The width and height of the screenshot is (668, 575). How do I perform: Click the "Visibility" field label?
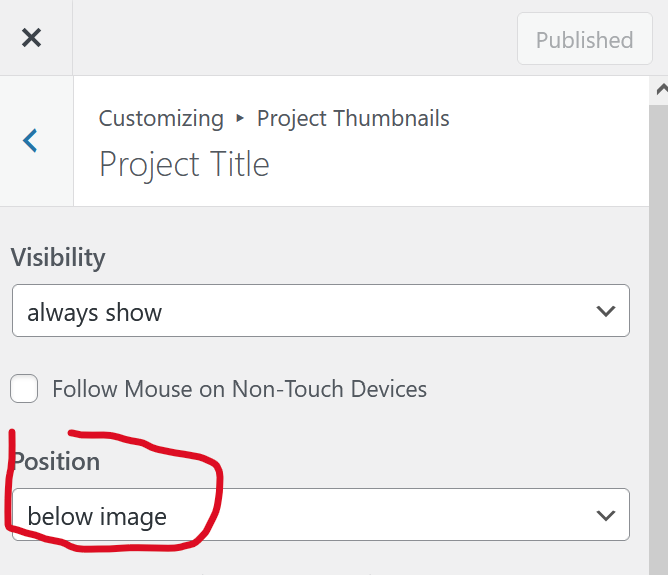click(x=58, y=257)
